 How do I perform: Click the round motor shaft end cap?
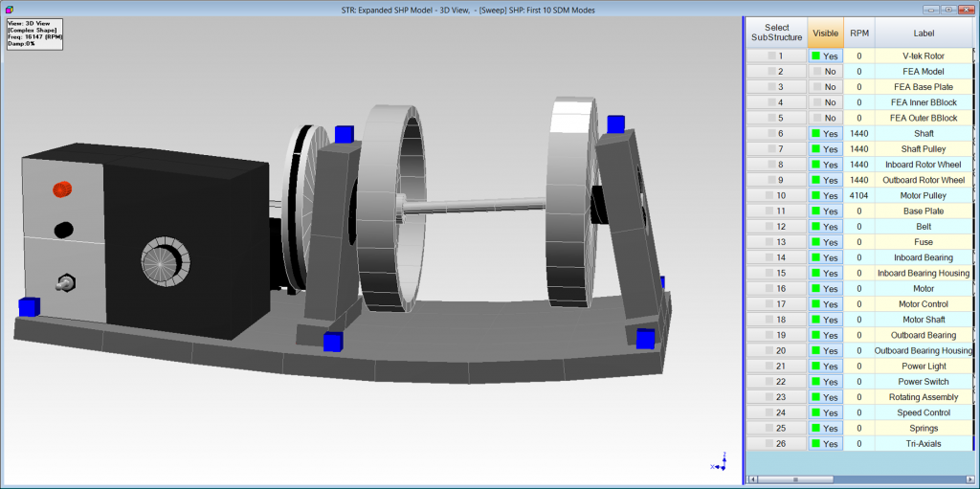166,262
